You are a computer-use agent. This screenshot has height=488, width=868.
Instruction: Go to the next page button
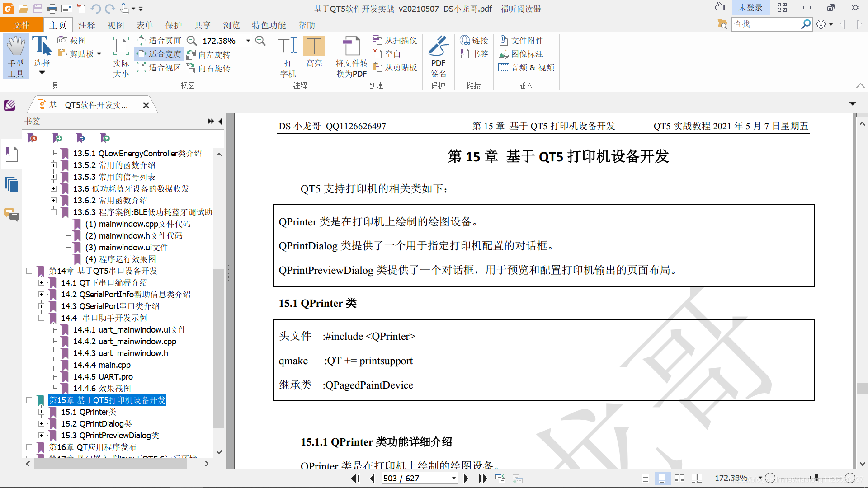click(x=466, y=478)
